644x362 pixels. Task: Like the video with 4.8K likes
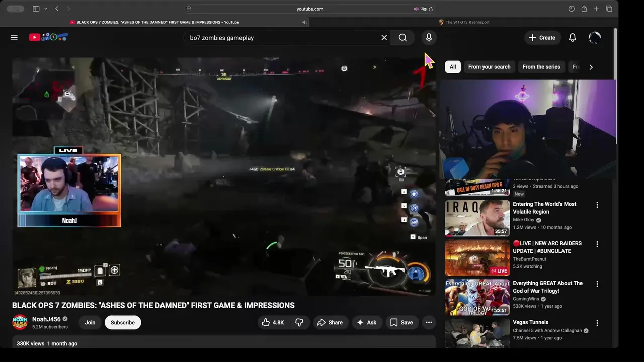pyautogui.click(x=273, y=323)
